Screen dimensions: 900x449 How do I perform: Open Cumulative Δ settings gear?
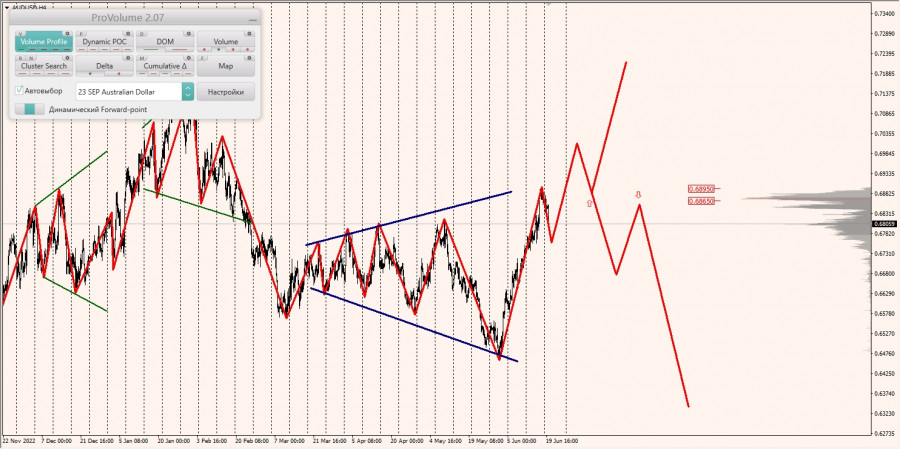pos(189,58)
